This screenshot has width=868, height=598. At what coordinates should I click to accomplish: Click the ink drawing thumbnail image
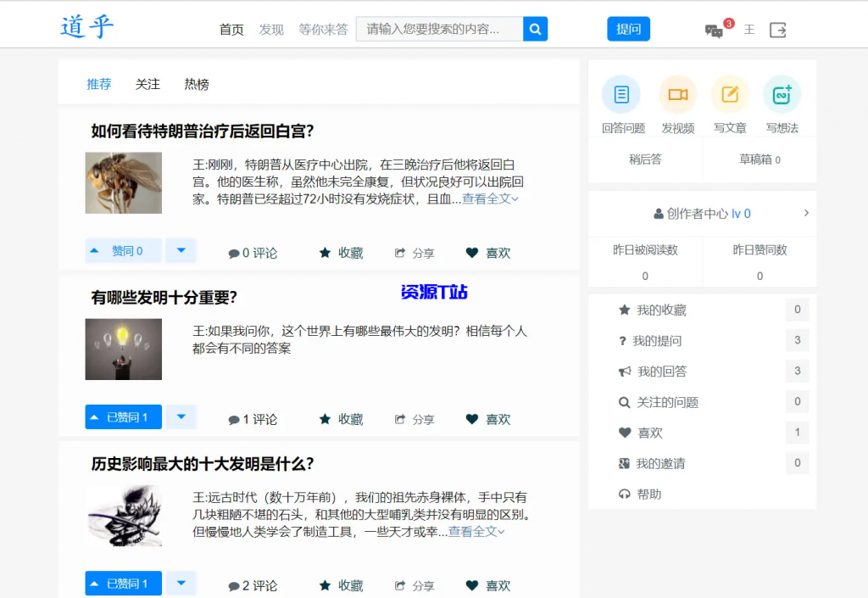click(124, 516)
